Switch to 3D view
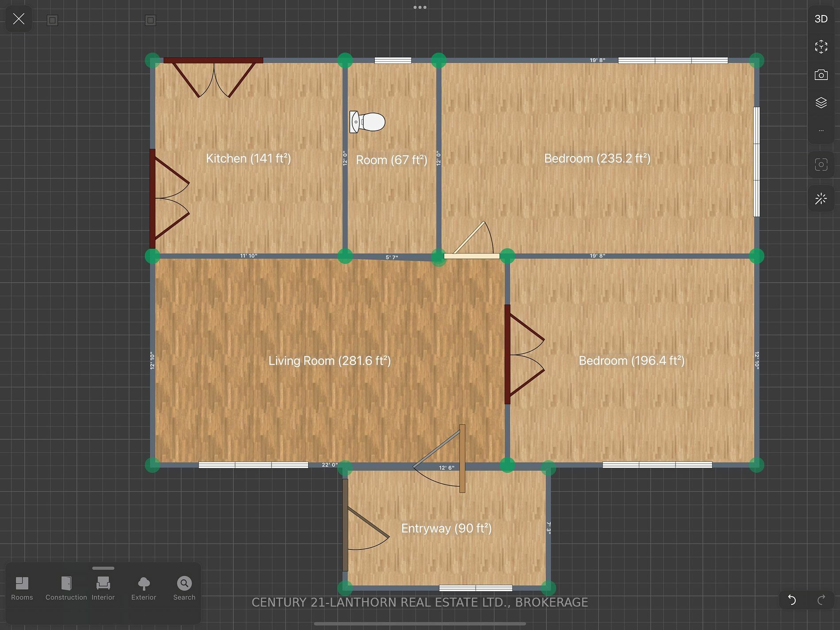Screen dimensions: 840x630 pos(821,19)
